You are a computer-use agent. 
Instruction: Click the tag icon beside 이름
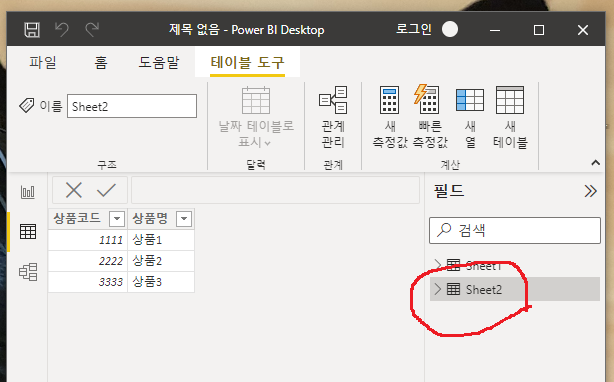27,106
